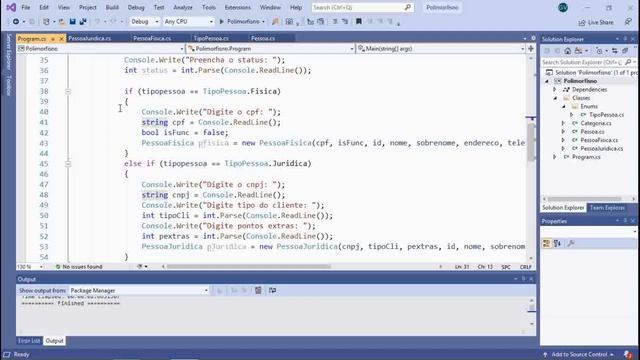The width and height of the screenshot is (640, 360).
Task: Click the user account avatar icon
Action: [x=563, y=7]
